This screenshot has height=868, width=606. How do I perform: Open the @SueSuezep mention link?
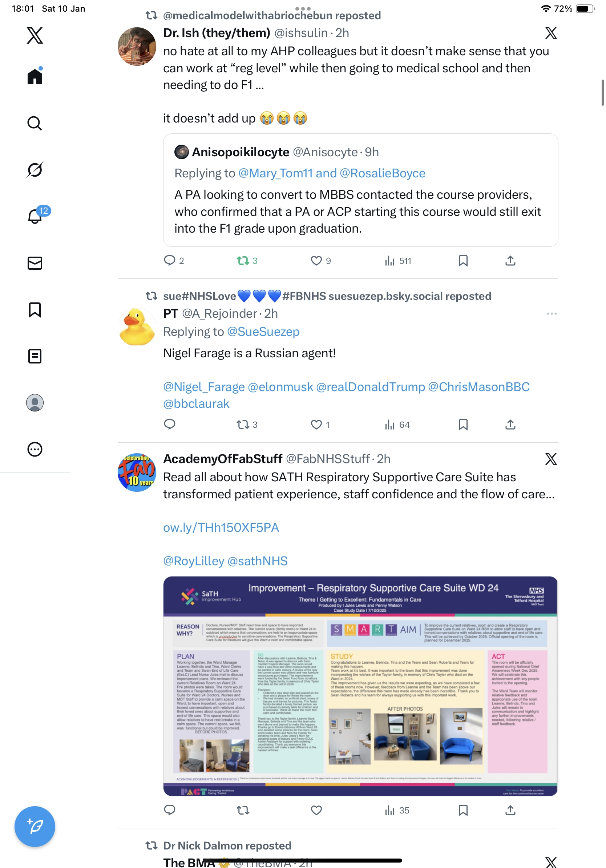coord(263,331)
